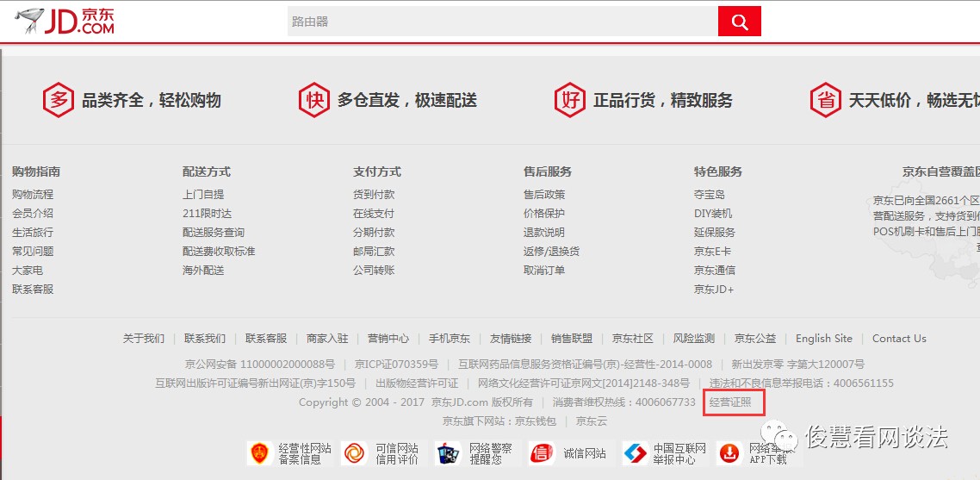Open the 会员介绍 link
This screenshot has width=980, height=480.
coord(33,214)
